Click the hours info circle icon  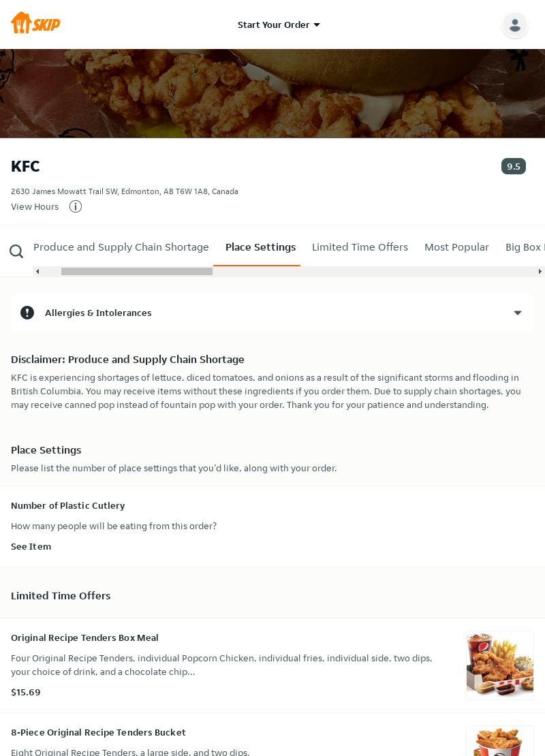pos(76,206)
